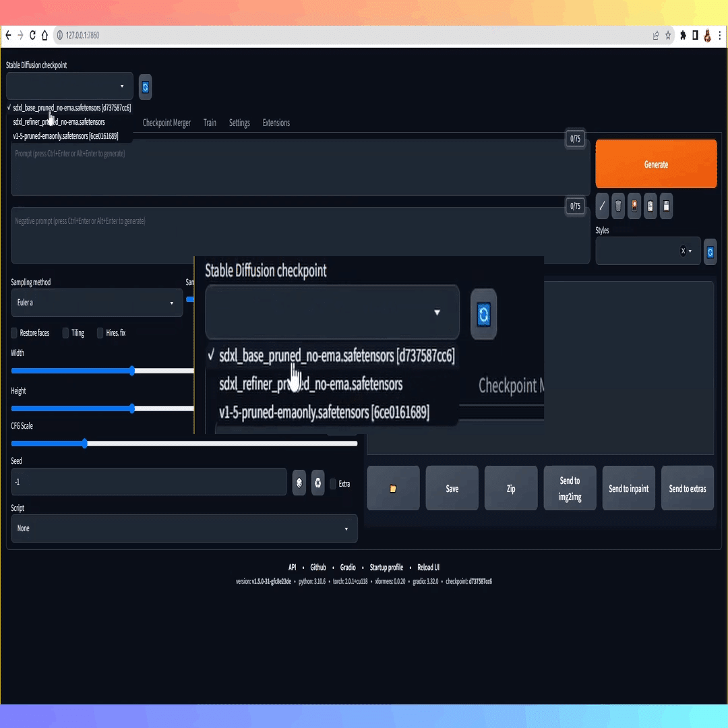The image size is (728, 728).
Task: Click the recycle icon to reuse last seed
Action: [317, 482]
